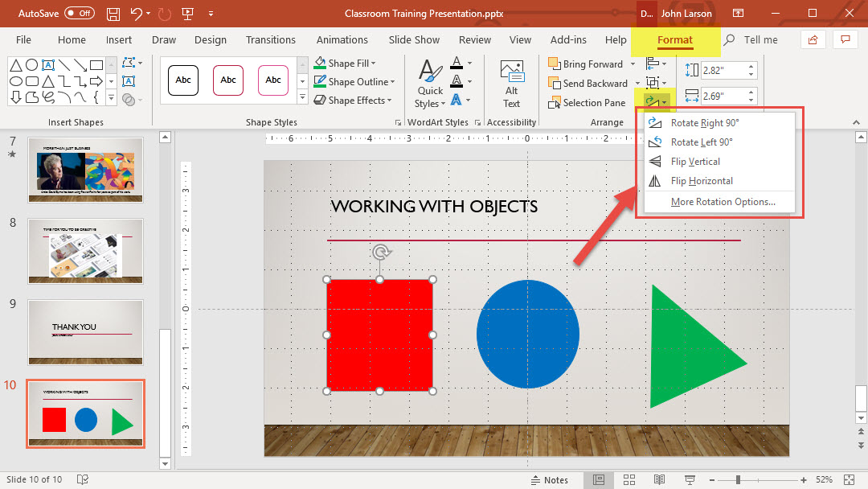
Task: Click the Save icon in title bar
Action: pos(113,14)
